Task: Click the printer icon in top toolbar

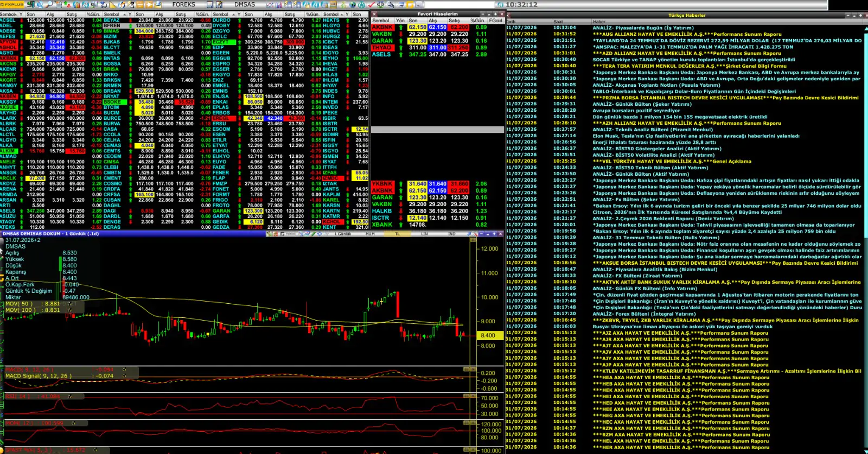Action: tap(158, 4)
